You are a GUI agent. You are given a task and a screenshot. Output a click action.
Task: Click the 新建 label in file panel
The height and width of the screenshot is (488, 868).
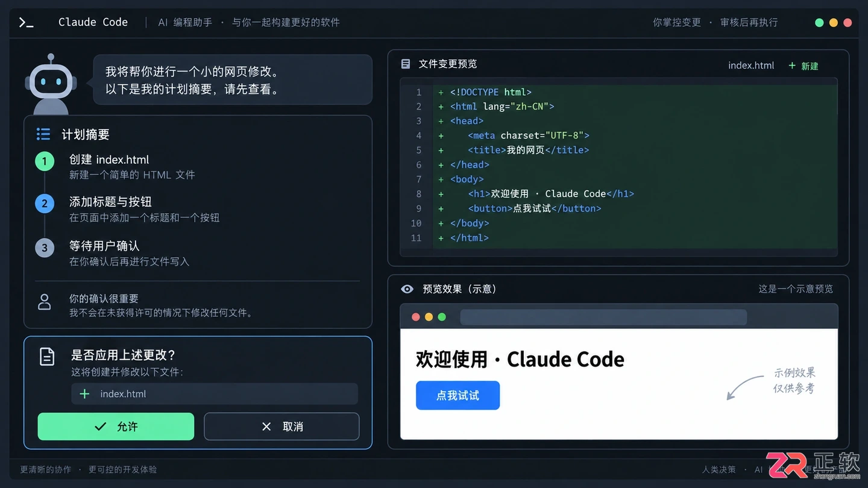pyautogui.click(x=810, y=66)
